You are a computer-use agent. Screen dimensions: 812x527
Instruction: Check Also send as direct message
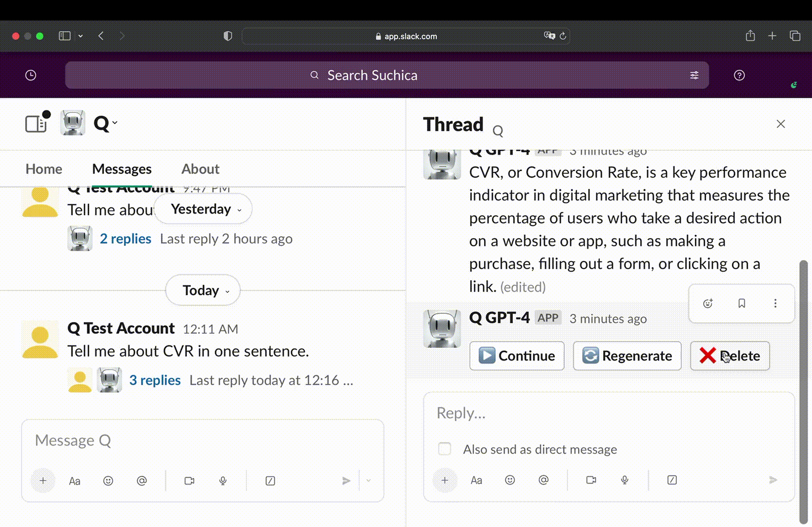click(445, 449)
